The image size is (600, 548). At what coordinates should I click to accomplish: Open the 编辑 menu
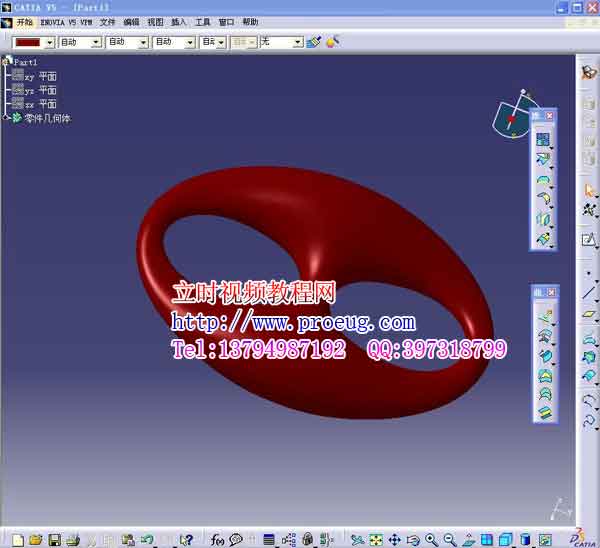tap(131, 22)
